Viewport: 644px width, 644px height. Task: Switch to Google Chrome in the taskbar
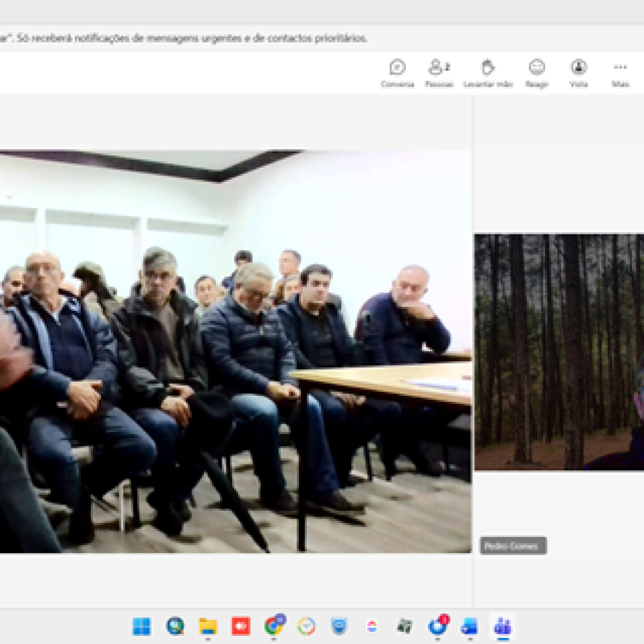coord(273,626)
